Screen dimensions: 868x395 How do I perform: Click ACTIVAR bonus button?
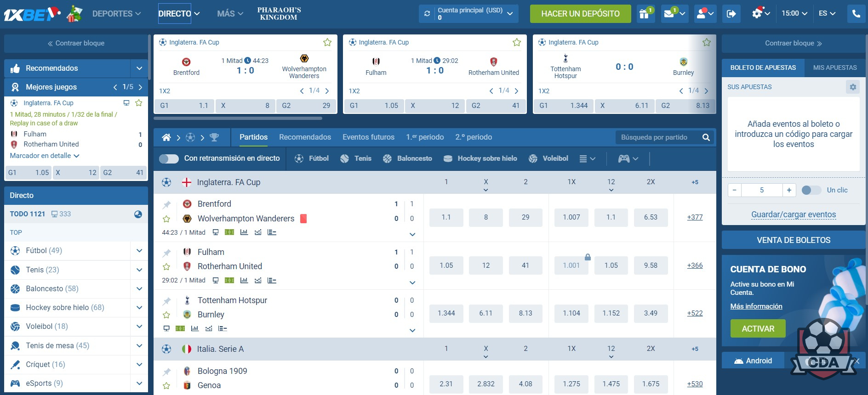[758, 329]
